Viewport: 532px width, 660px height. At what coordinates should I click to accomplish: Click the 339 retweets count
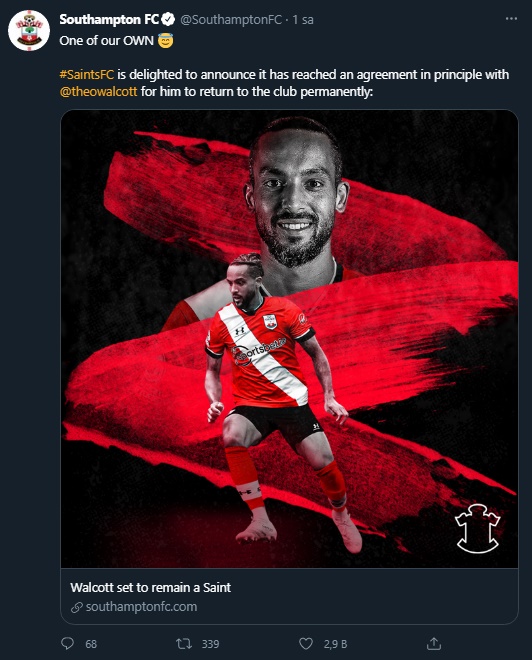[x=210, y=644]
